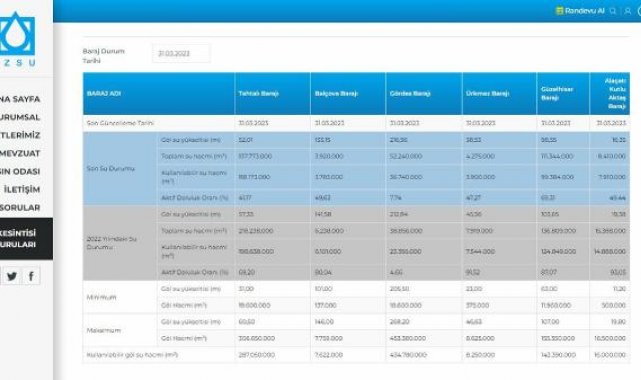Click the Baraj Durum Tarihi date field
The width and height of the screenshot is (641, 380).
coord(182,54)
